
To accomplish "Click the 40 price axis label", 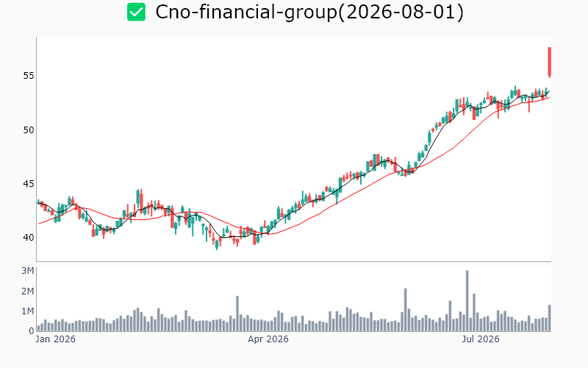I will 29,238.
